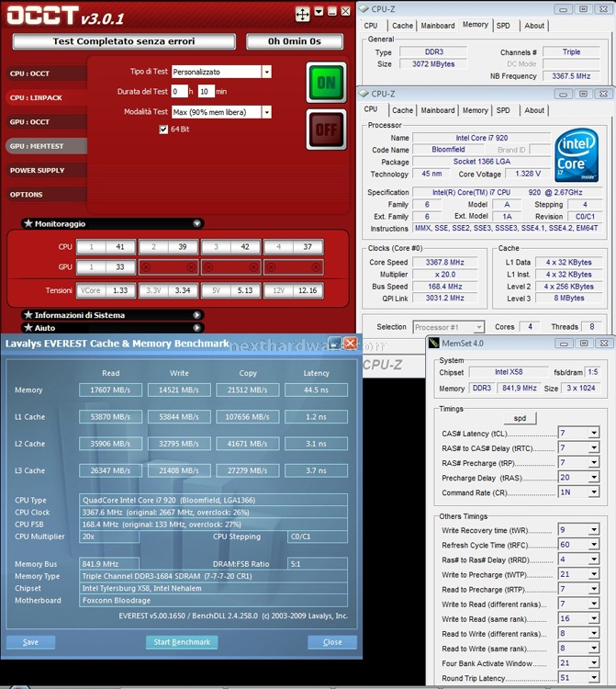This screenshot has width=616, height=689.
Task: Click the L1 Cache Copy 107656 MB/s value
Action: coord(248,416)
